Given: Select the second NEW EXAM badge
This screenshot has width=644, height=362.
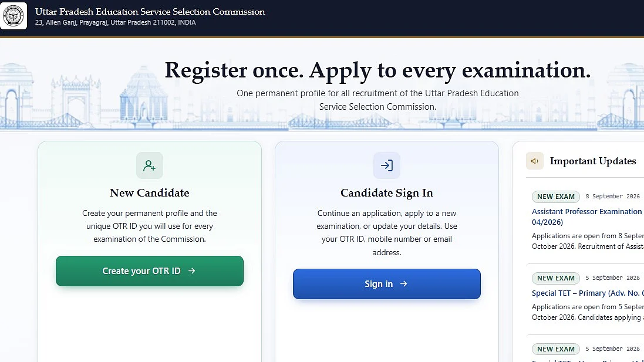Looking at the screenshot, I should pos(556,278).
